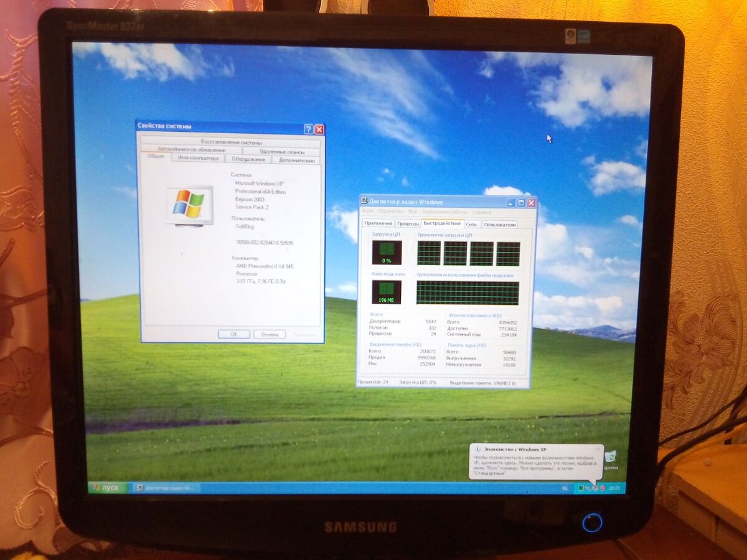Open the Корзина recycle bin desktop icon
This screenshot has height=560, width=747.
[610, 459]
